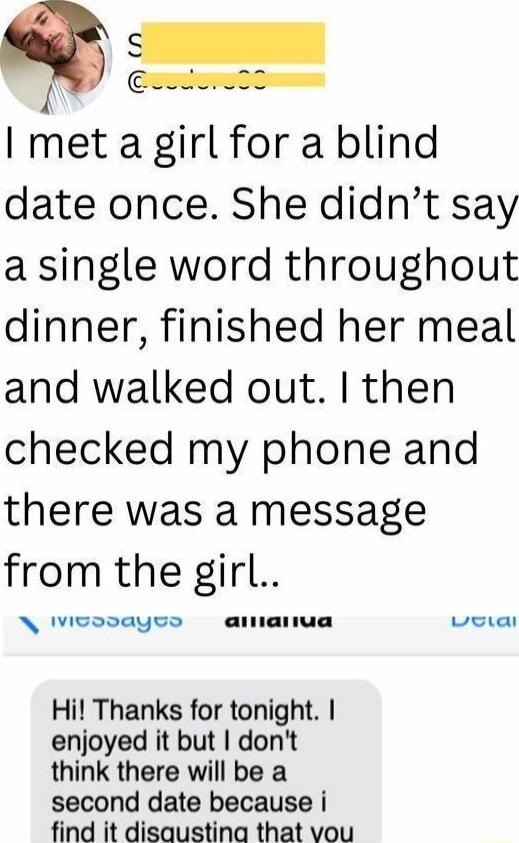Tap the blue back chevron beside Messages

[29, 625]
